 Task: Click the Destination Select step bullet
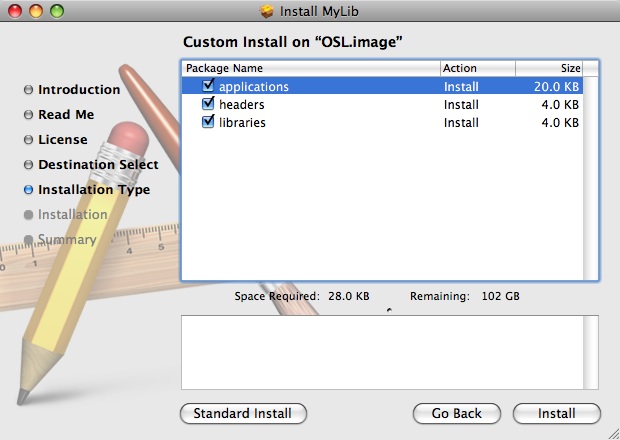click(28, 165)
